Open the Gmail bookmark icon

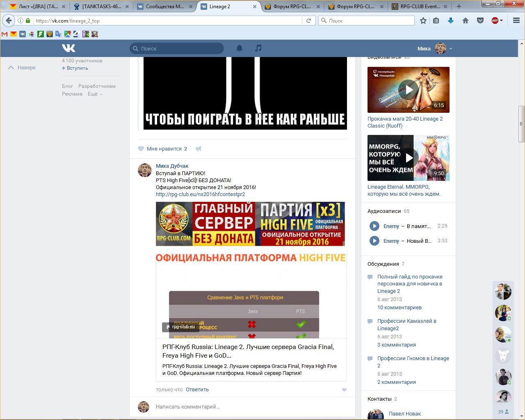tap(5, 34)
